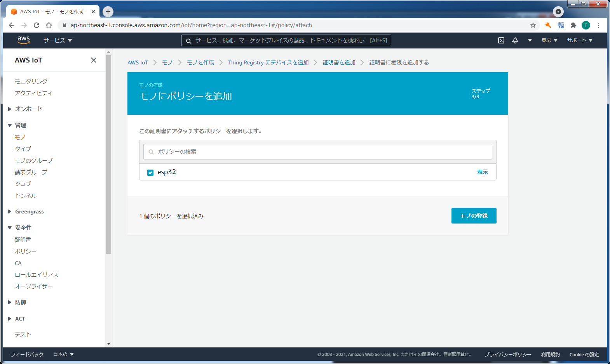This screenshot has height=364, width=610.
Task: Open 利用規約 footer link
Action: 551,354
